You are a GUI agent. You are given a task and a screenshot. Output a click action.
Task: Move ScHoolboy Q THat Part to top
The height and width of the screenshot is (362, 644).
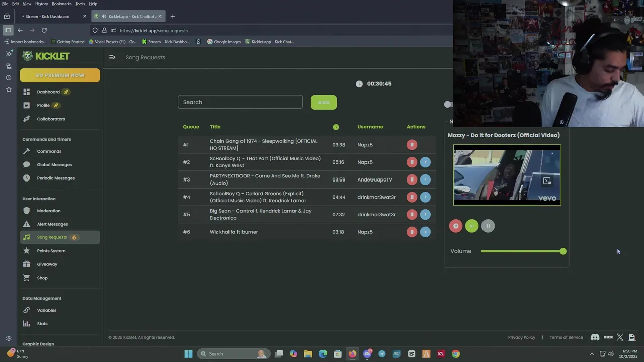(x=425, y=162)
